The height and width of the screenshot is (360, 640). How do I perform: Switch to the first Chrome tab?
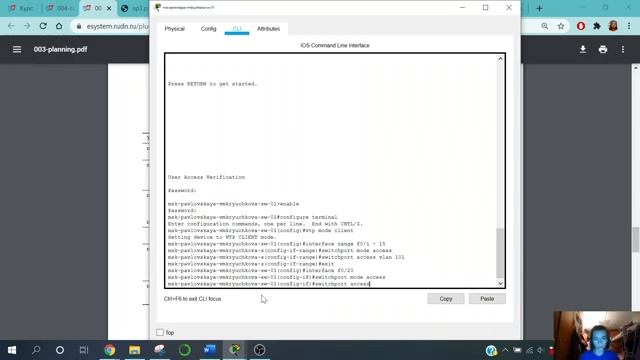[21, 8]
